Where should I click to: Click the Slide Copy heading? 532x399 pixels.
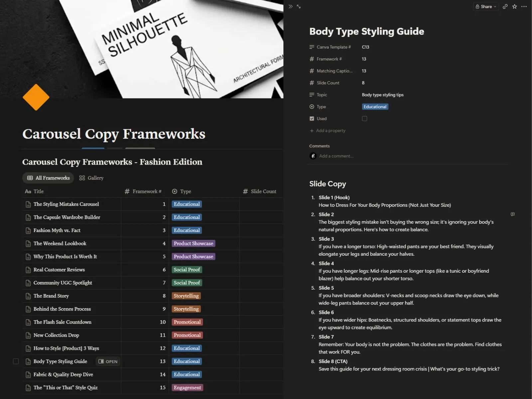tap(328, 184)
